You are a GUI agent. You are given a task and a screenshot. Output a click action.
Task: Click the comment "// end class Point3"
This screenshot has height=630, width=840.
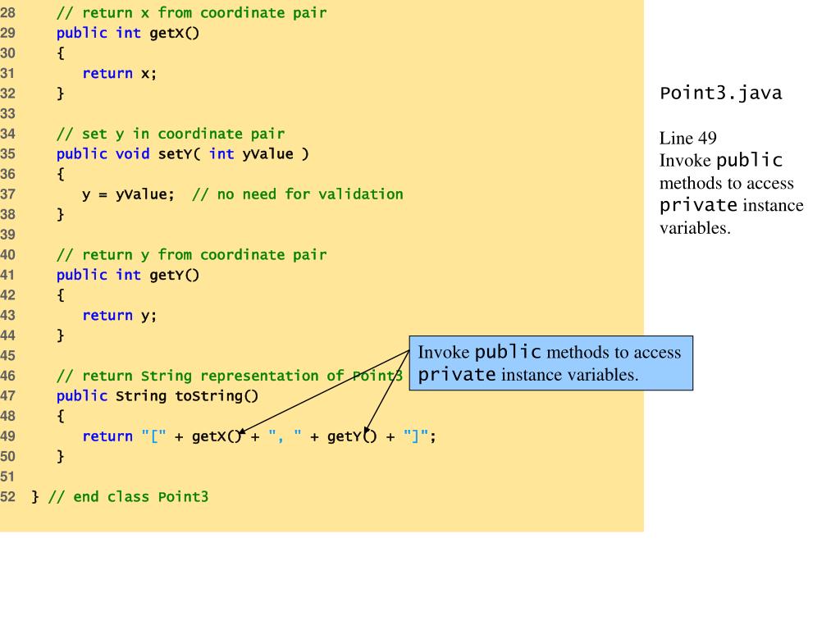[128, 497]
